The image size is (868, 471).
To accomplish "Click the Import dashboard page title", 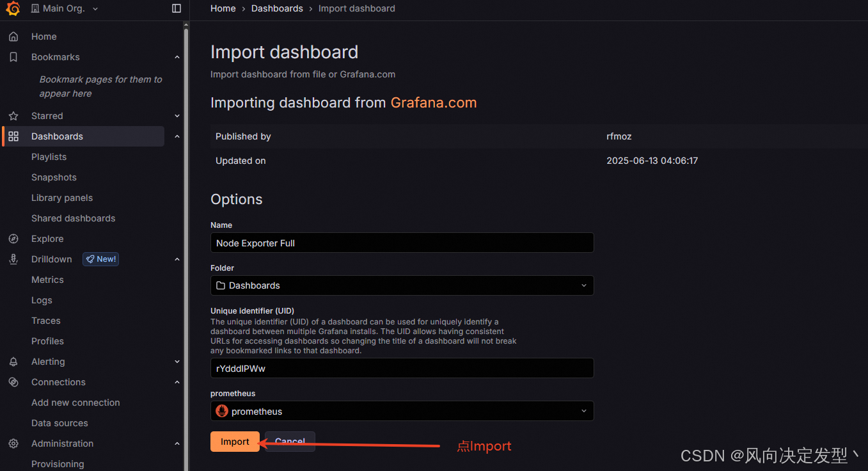I will coord(285,52).
